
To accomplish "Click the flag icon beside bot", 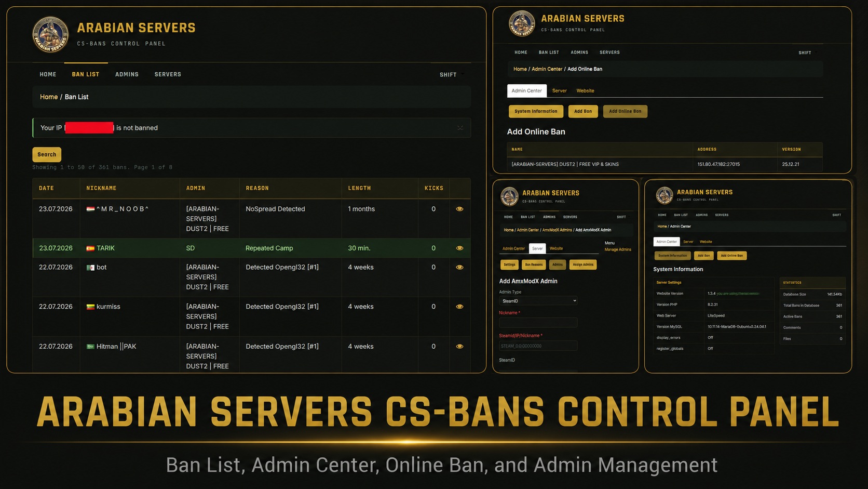I will pos(90,267).
